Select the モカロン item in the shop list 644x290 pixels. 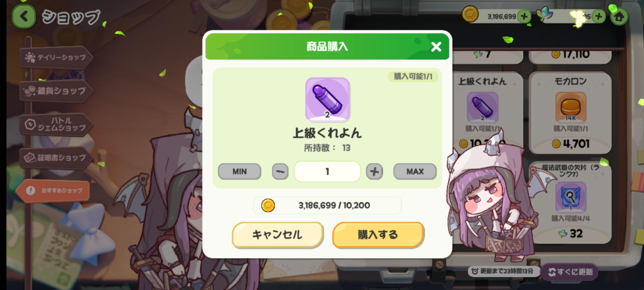(570, 113)
